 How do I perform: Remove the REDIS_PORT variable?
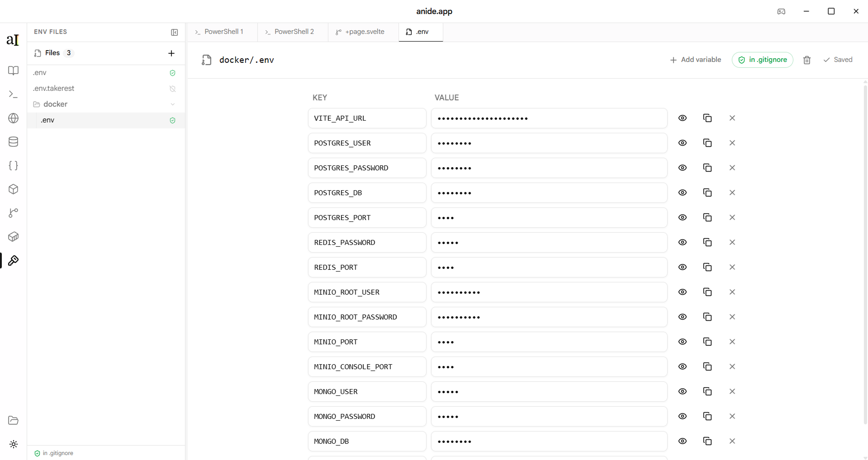pos(732,267)
